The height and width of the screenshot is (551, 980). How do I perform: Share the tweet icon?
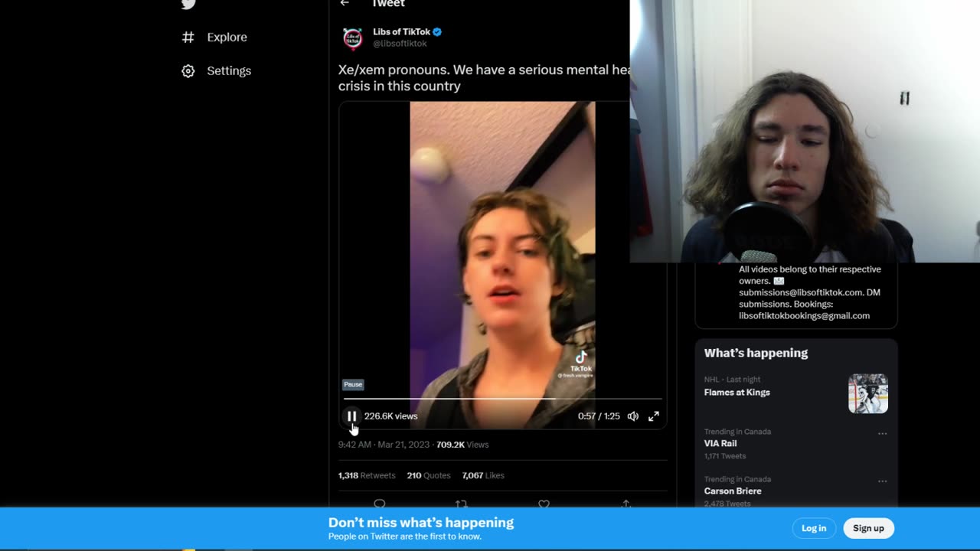tap(626, 504)
